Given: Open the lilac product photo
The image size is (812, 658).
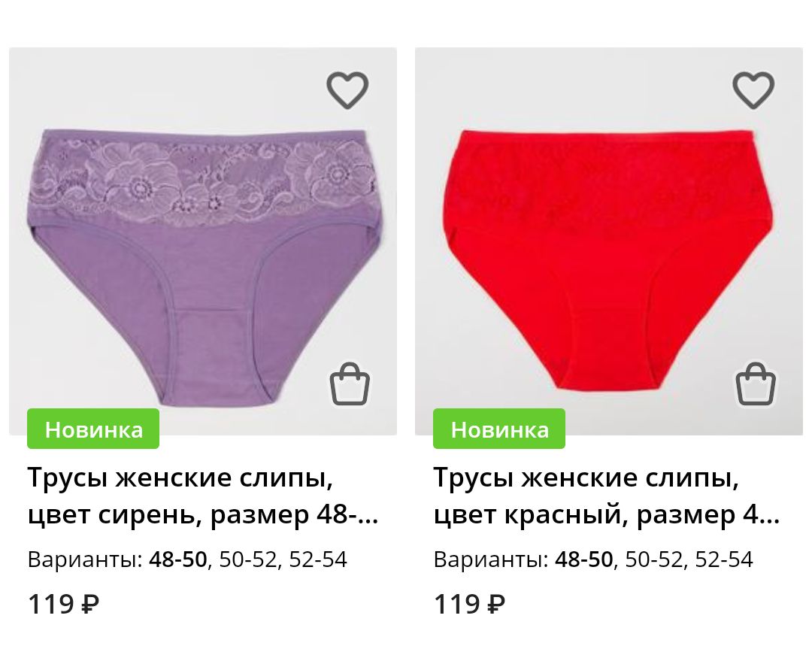Looking at the screenshot, I should pos(203,241).
